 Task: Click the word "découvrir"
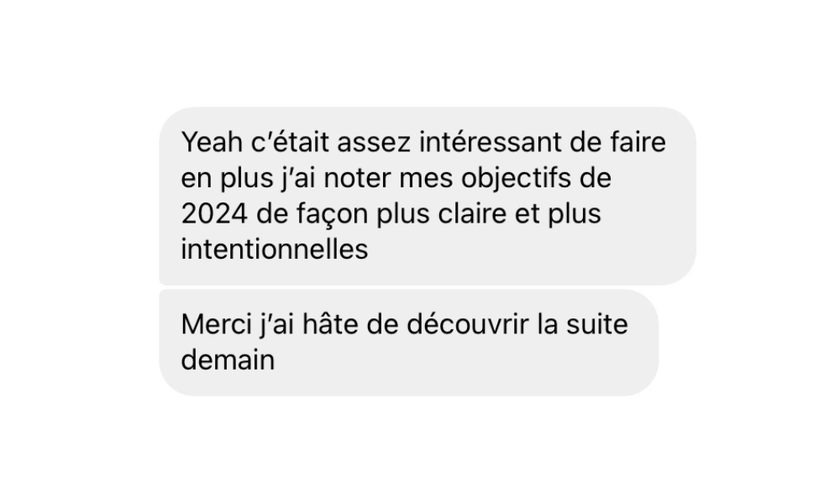(x=468, y=324)
